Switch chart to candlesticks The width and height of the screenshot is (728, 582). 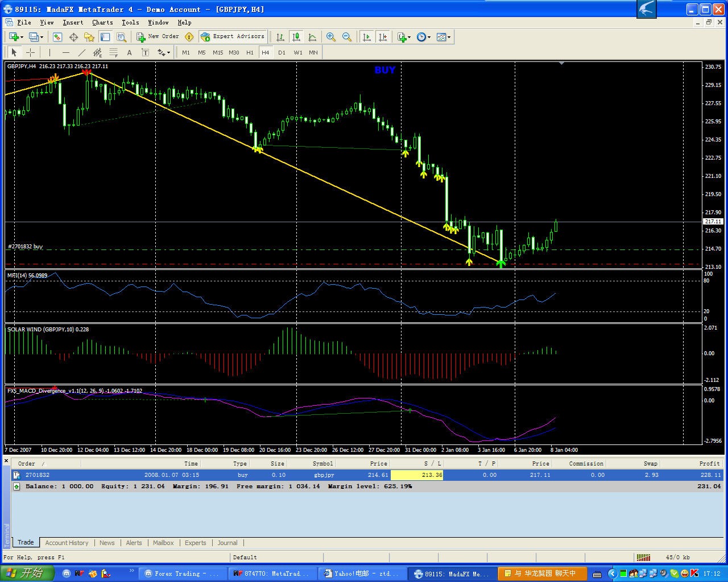296,37
